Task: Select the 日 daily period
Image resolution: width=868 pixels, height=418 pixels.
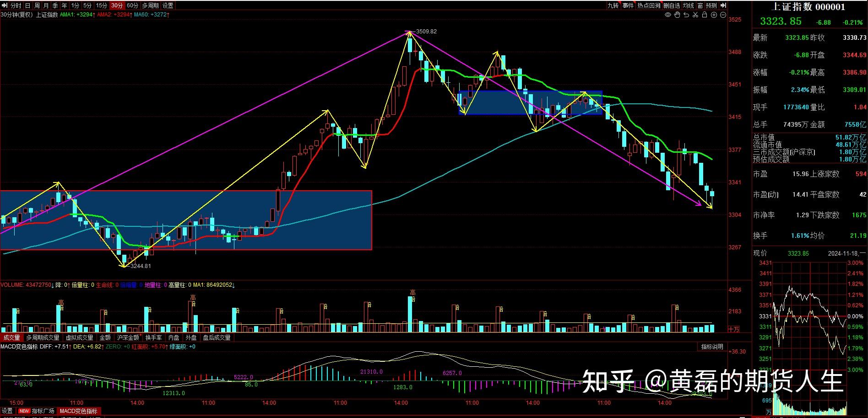Action: [x=28, y=5]
